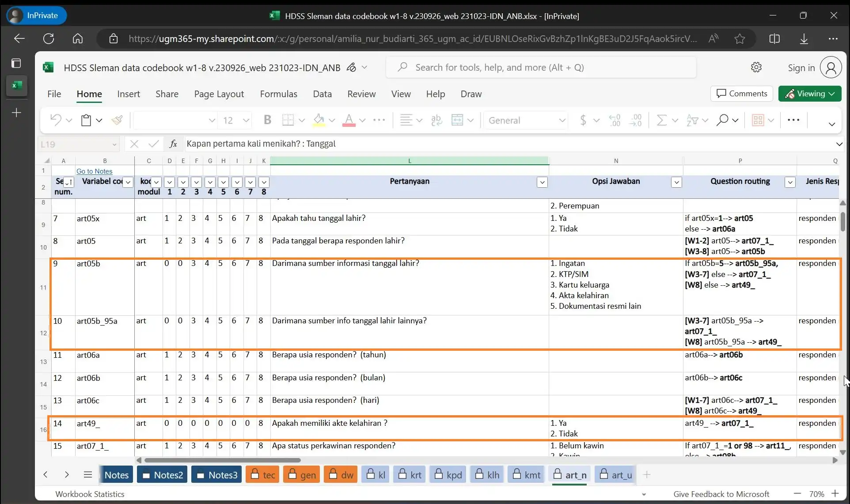Expand the General number format dropdown

(x=562, y=120)
